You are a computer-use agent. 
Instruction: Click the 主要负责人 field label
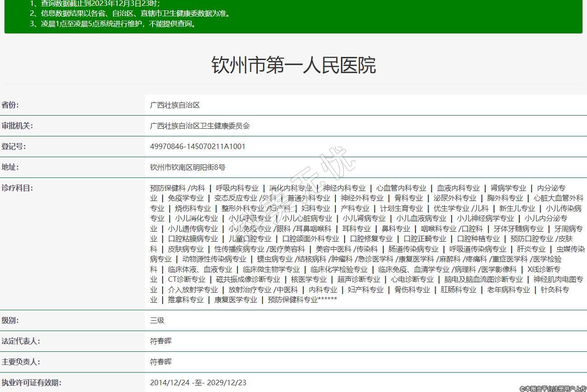20,362
